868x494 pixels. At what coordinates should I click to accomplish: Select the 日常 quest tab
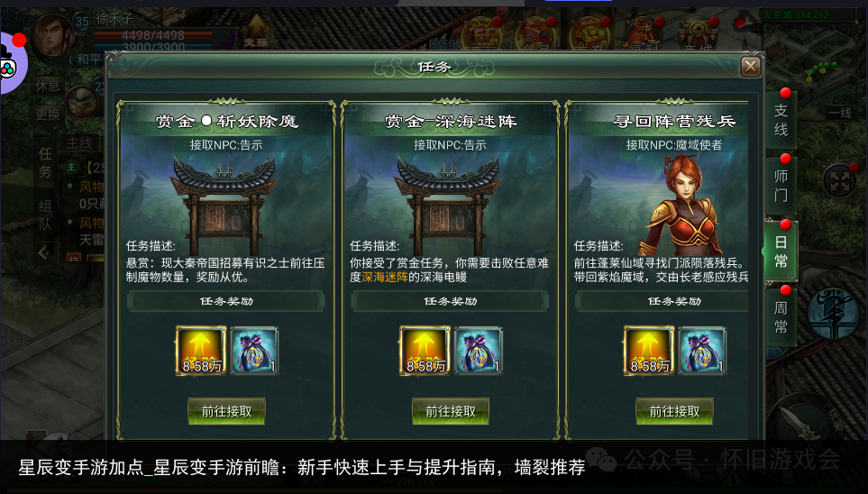(x=780, y=252)
